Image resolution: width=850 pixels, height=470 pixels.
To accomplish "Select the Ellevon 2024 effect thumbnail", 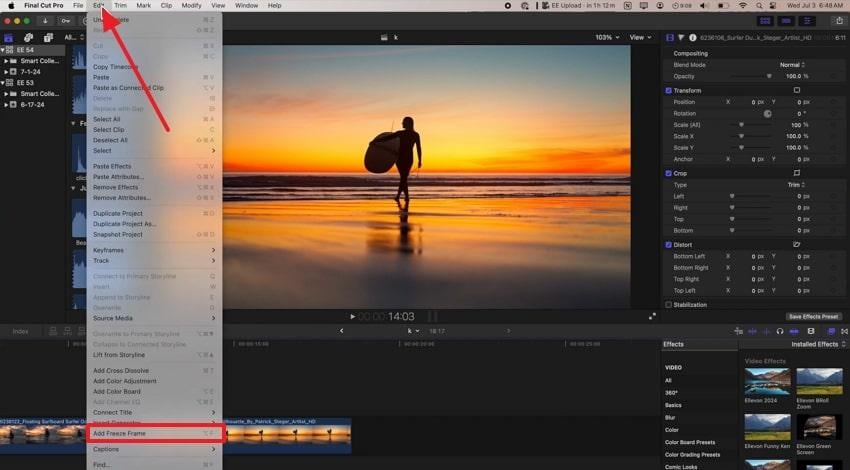I will [x=767, y=381].
